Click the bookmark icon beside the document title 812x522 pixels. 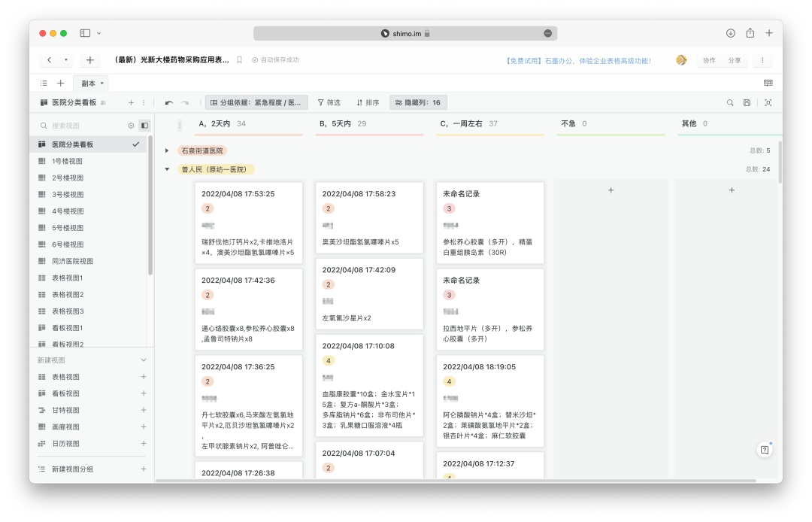coord(239,60)
